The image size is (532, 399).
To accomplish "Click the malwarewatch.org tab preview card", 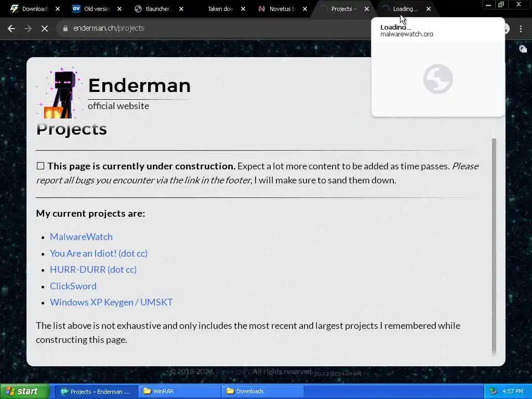I will point(437,67).
